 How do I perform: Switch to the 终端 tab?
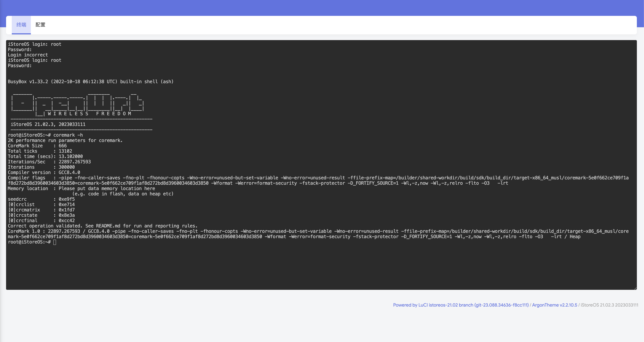pos(21,25)
